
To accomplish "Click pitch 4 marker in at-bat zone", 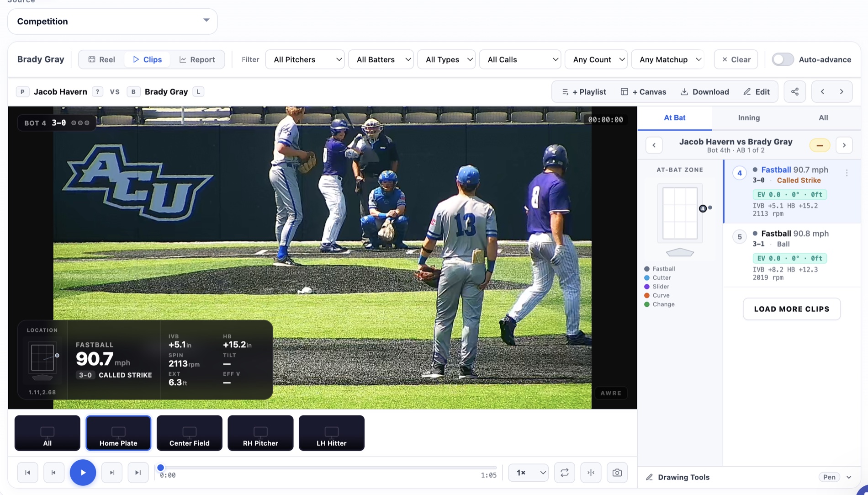I will tap(703, 209).
